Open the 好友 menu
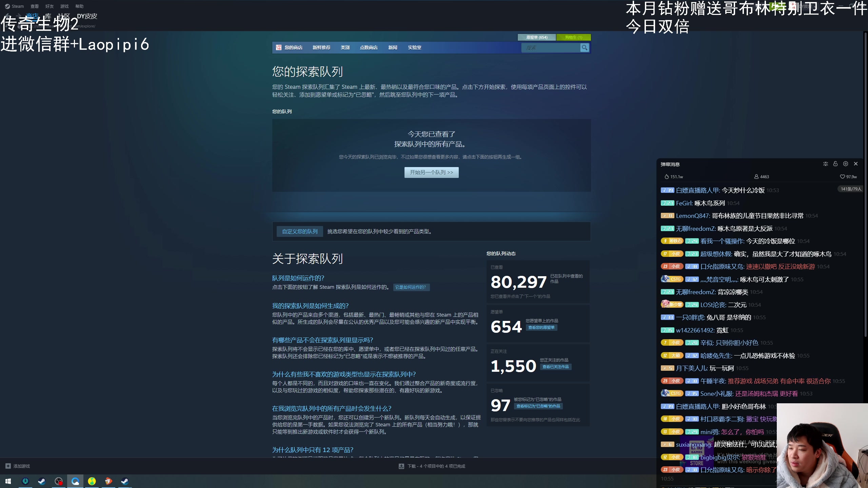 tap(50, 6)
